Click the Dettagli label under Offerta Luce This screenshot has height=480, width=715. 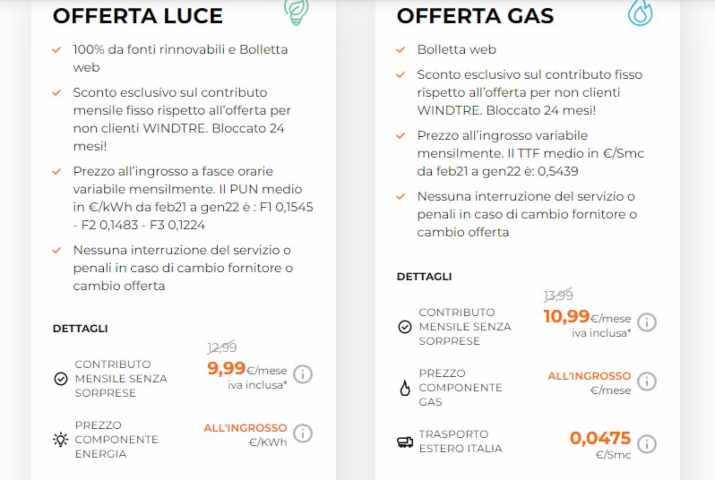pyautogui.click(x=80, y=328)
